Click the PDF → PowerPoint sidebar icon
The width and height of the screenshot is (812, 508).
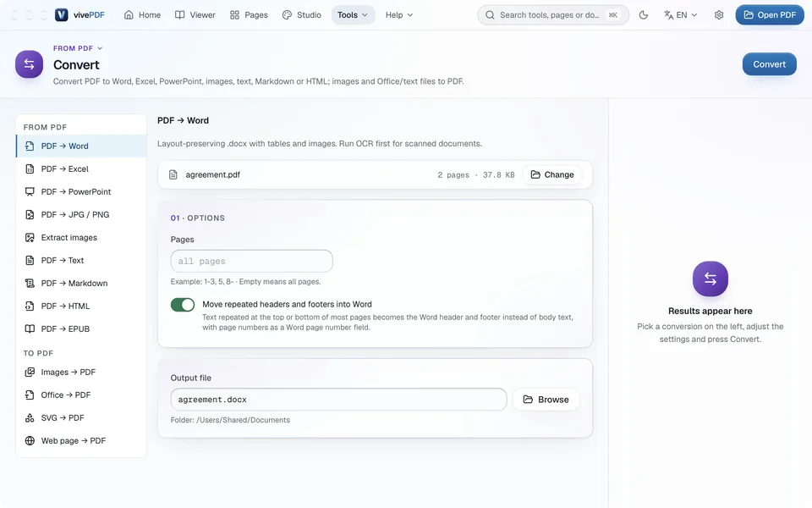tap(30, 192)
